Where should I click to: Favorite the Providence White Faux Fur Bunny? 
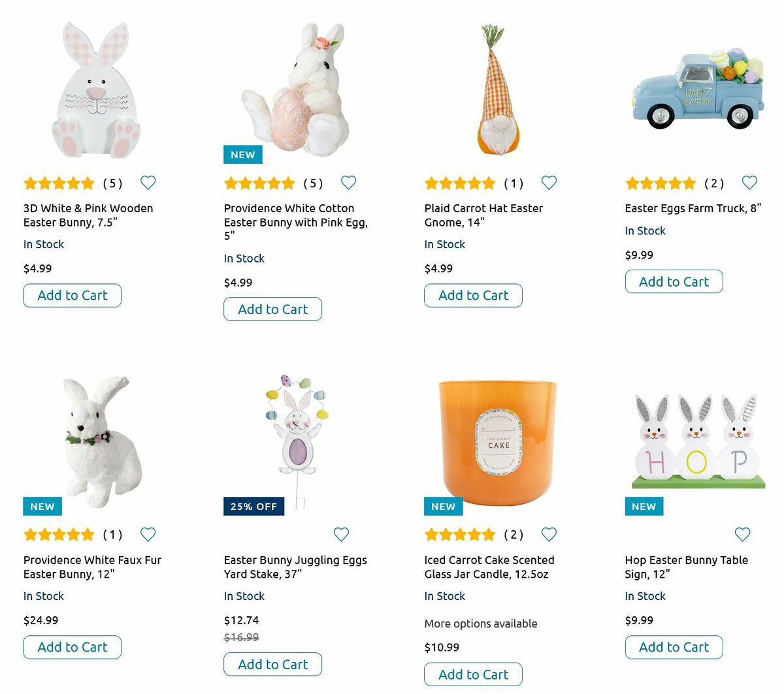point(148,535)
